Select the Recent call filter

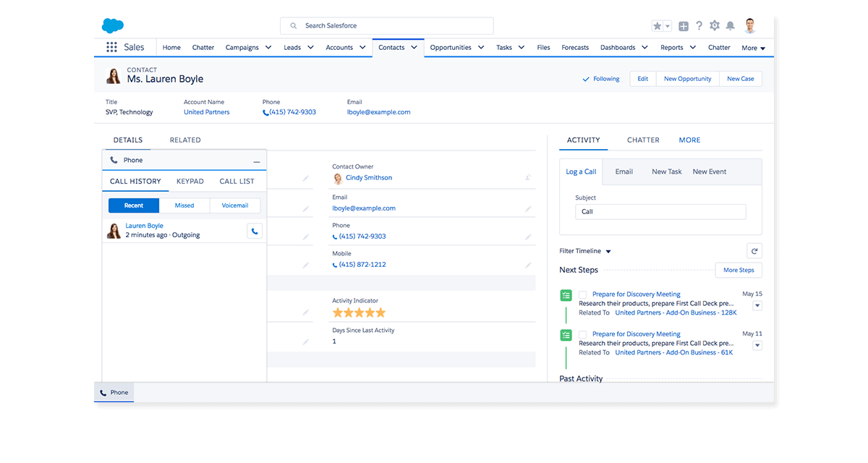(134, 205)
